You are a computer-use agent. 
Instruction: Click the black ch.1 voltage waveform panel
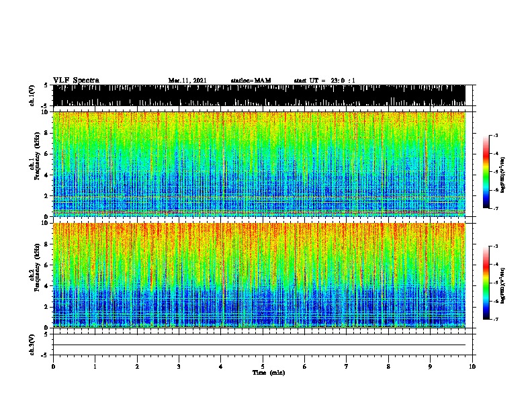(259, 95)
